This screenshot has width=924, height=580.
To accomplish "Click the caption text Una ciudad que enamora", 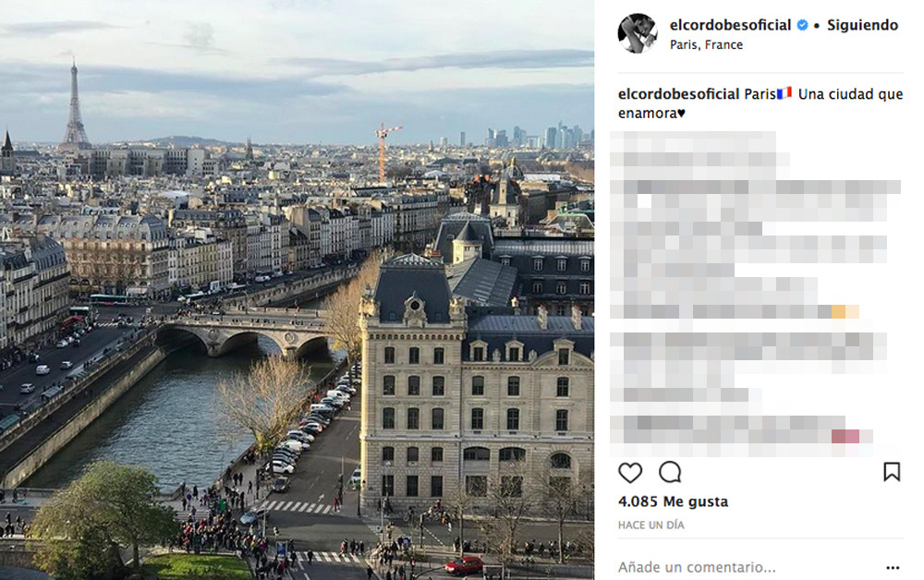I will (760, 103).
